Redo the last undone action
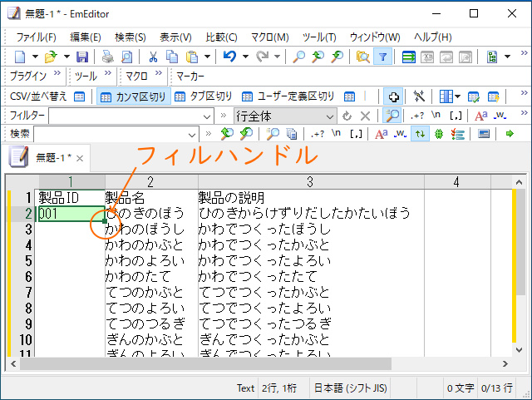Viewport: 532px width, 400px height. coord(262,57)
